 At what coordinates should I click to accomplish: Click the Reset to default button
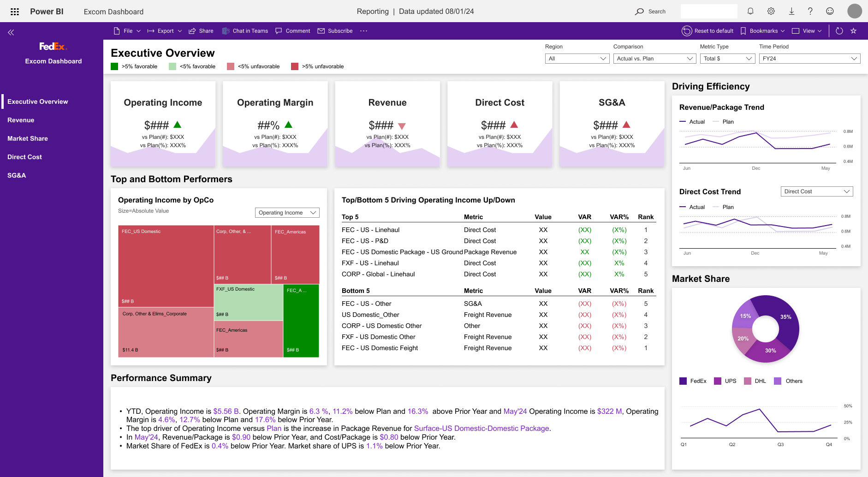point(707,31)
